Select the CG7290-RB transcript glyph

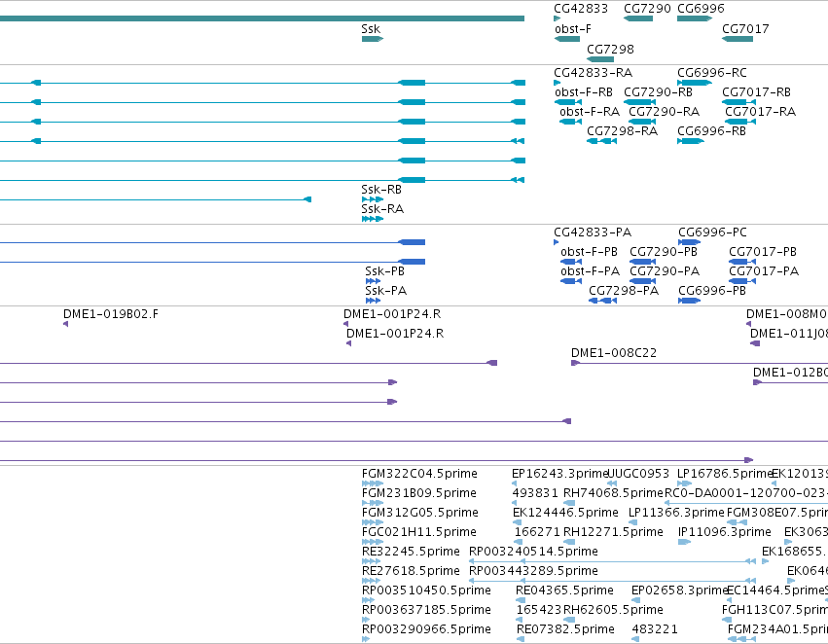(x=639, y=102)
